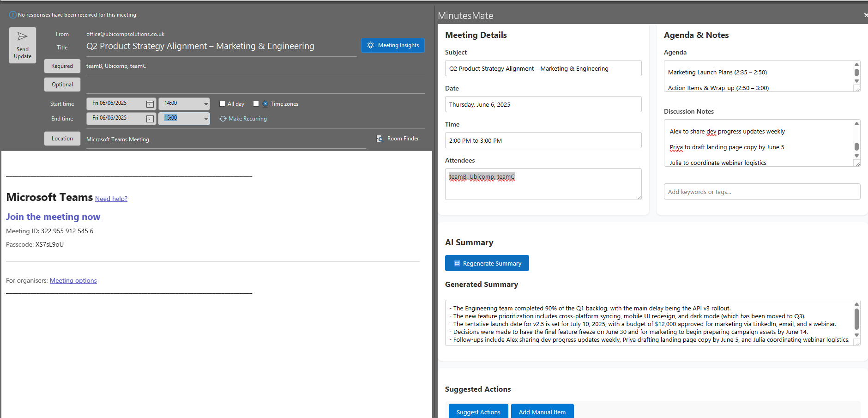Open the Start time calendar date picker icon
Screen dimensions: 868x418
(150, 104)
